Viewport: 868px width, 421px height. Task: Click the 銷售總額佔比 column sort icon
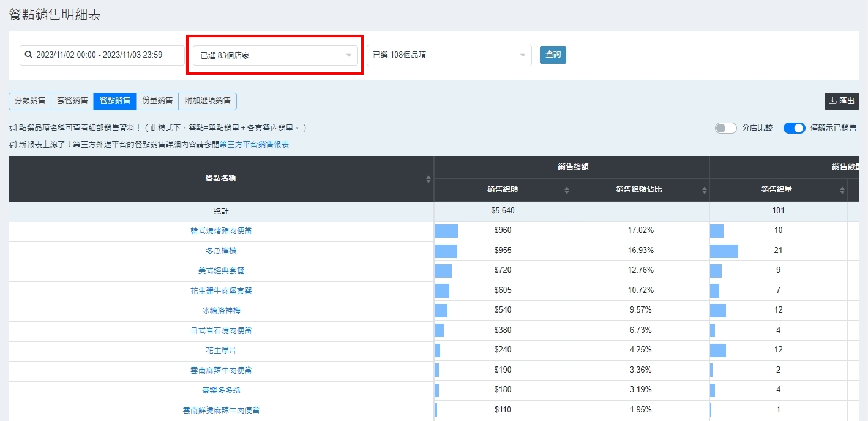coord(704,190)
